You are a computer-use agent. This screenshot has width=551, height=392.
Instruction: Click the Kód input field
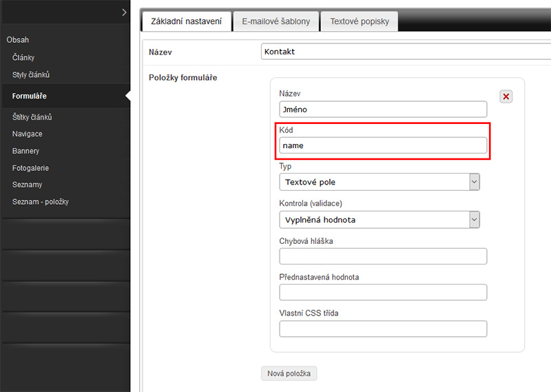pyautogui.click(x=383, y=145)
